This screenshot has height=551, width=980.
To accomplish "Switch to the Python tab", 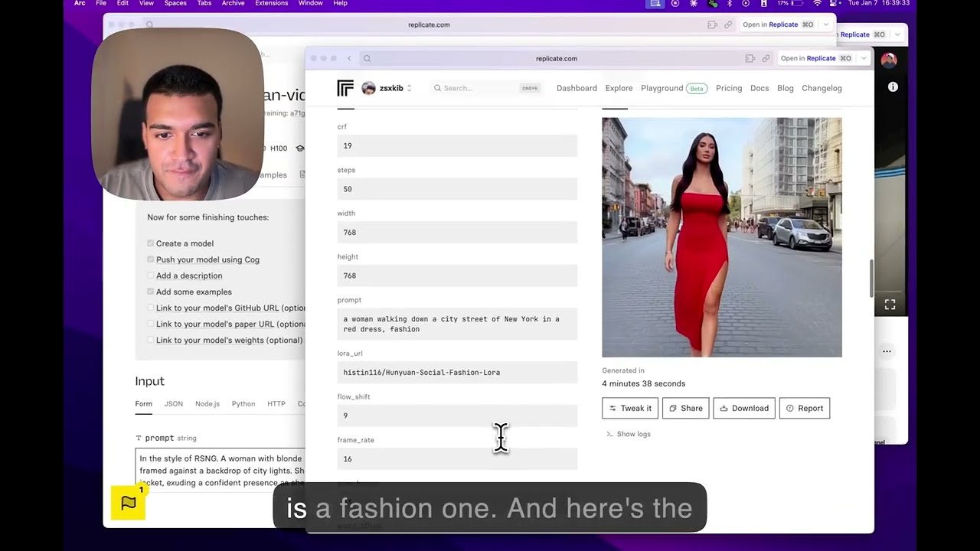I will click(243, 403).
